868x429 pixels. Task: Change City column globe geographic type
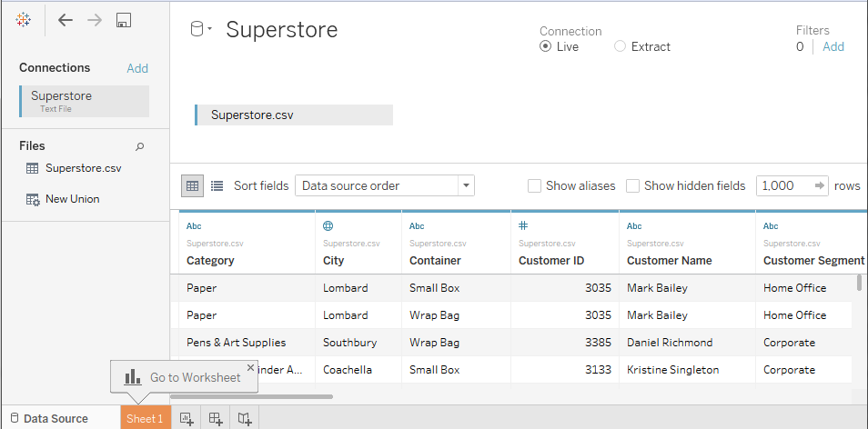click(328, 225)
